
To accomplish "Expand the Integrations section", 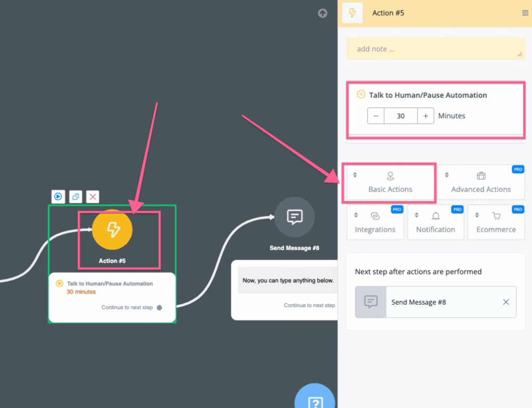I will (x=375, y=222).
